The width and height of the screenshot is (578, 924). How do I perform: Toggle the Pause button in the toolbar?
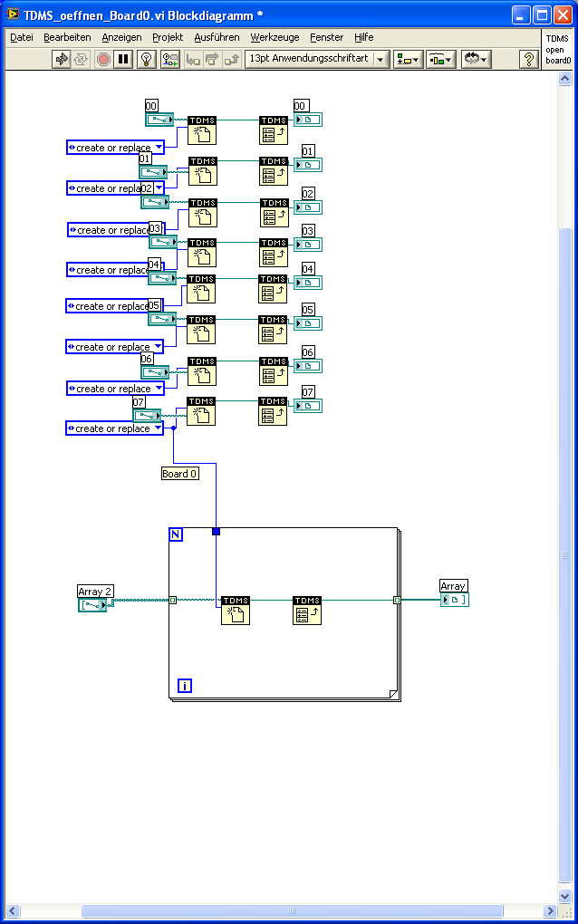[x=123, y=59]
